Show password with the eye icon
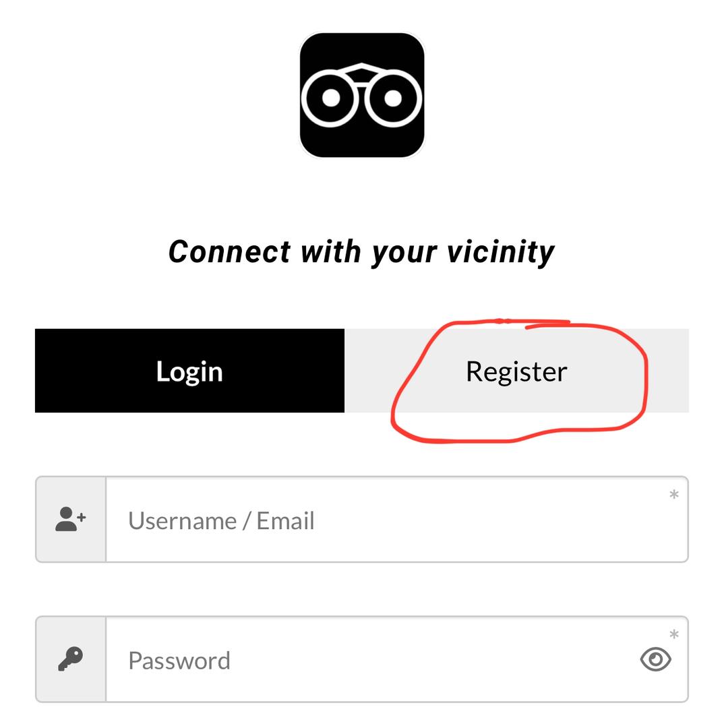This screenshot has height=728, width=724. click(x=655, y=659)
